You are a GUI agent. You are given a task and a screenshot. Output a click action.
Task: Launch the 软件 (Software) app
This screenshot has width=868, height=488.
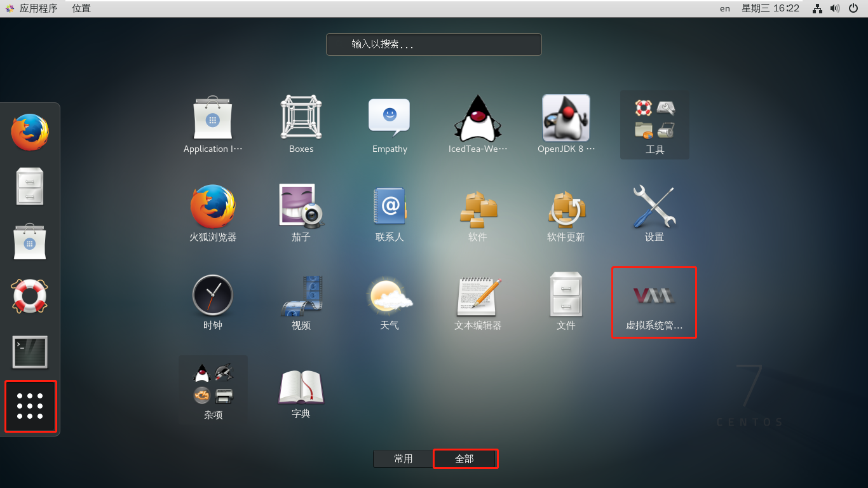click(478, 213)
